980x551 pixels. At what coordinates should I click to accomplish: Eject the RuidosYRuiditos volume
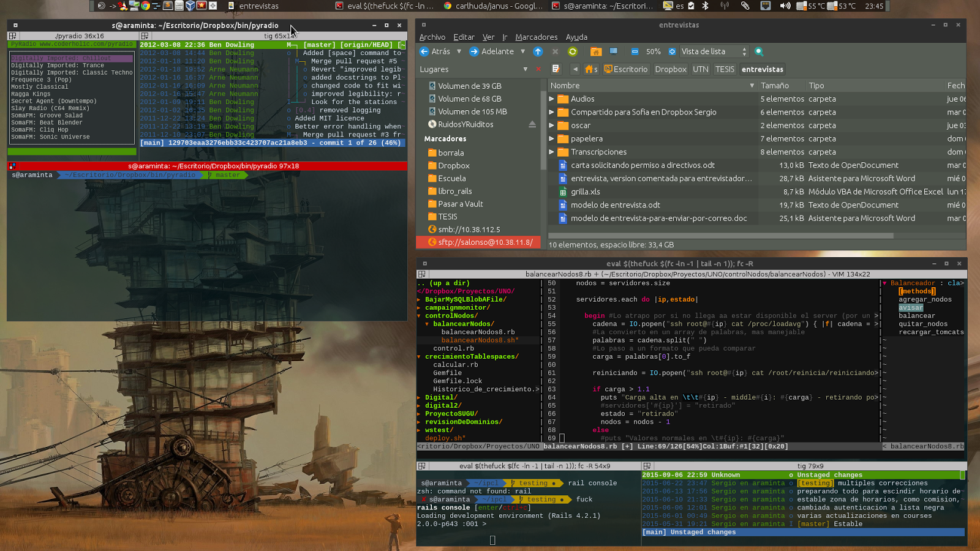coord(532,124)
